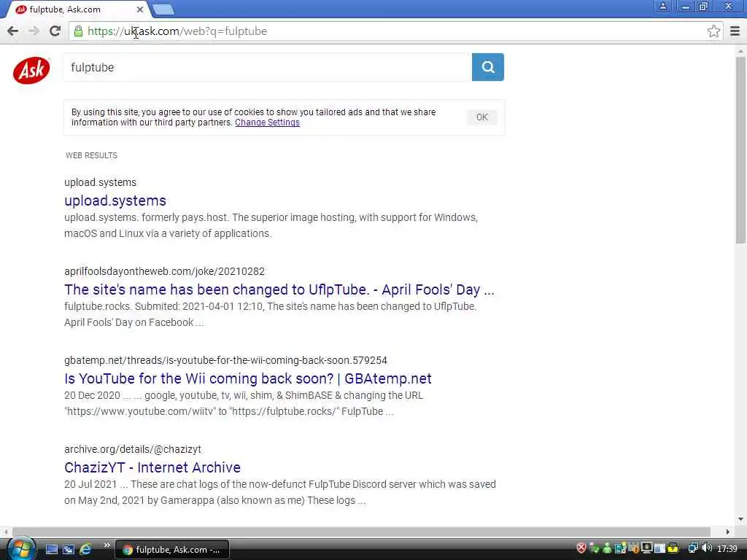Open the Change Settings link

tap(267, 122)
